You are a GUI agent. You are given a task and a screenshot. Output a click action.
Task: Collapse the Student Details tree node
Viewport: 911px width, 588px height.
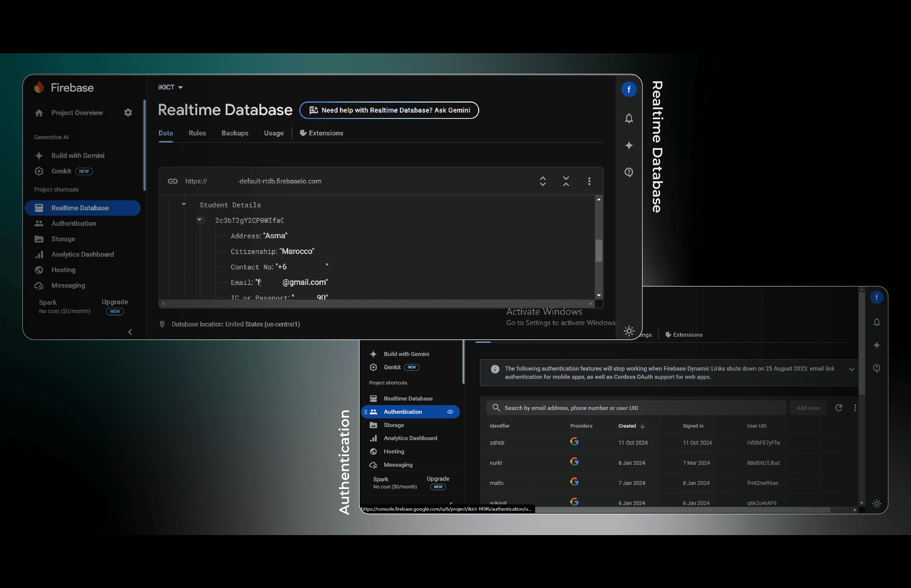tap(184, 204)
